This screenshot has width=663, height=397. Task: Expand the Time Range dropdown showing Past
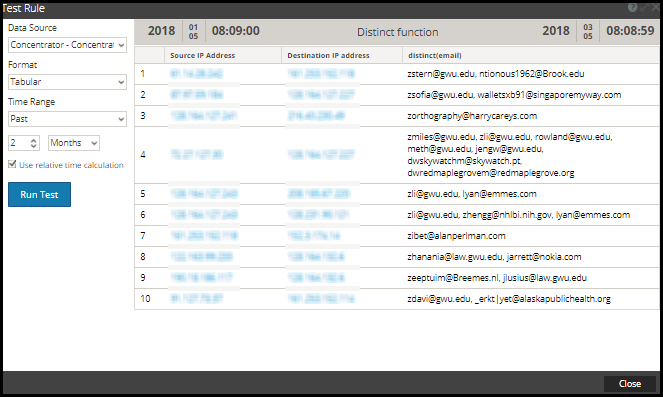[67, 119]
